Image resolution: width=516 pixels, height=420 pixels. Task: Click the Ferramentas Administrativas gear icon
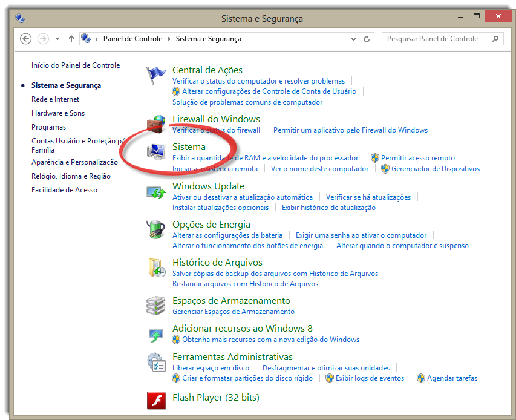pos(156,362)
